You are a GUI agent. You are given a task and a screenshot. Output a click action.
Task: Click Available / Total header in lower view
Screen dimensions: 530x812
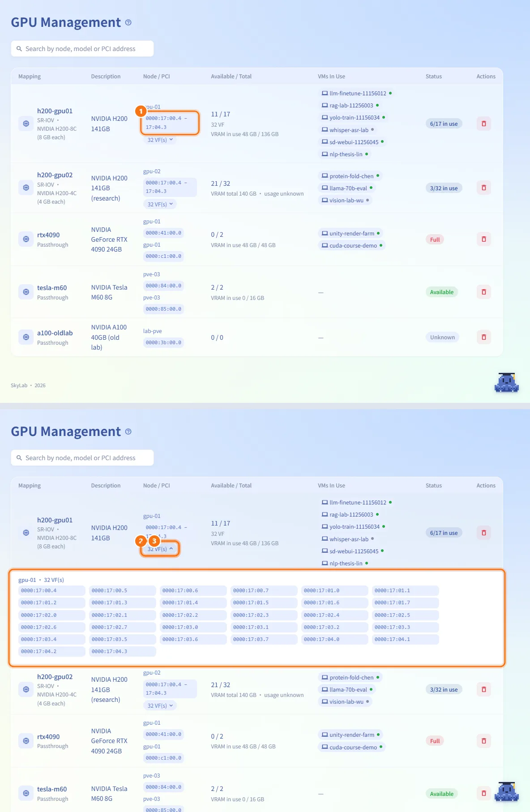coord(231,486)
